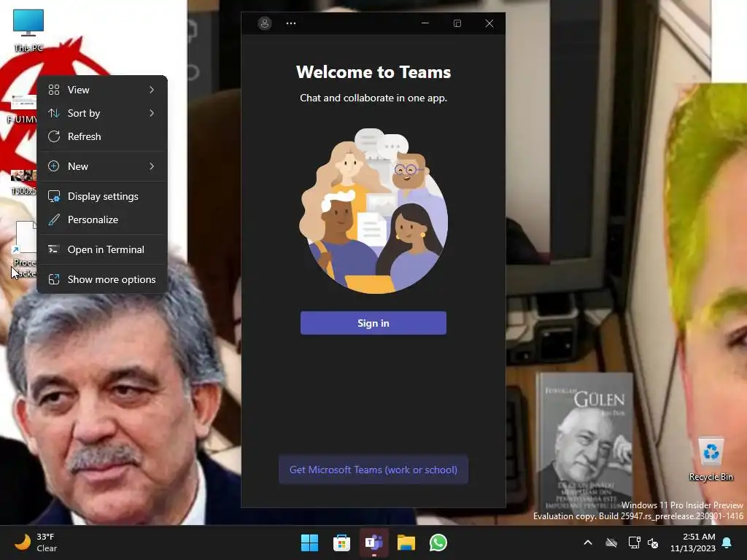Open the View submenu in context menu
The image size is (747, 560).
click(x=102, y=90)
